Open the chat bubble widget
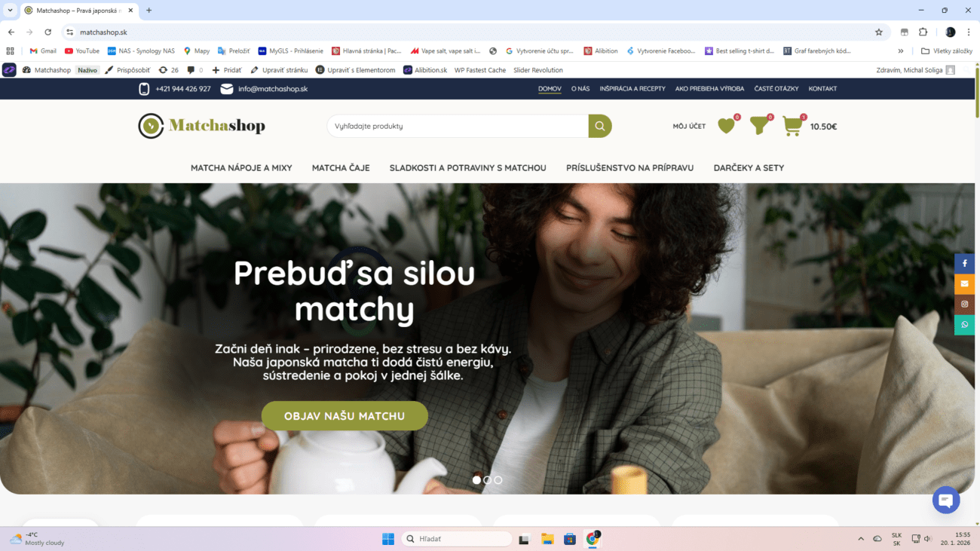Image resolution: width=980 pixels, height=551 pixels. click(x=945, y=500)
